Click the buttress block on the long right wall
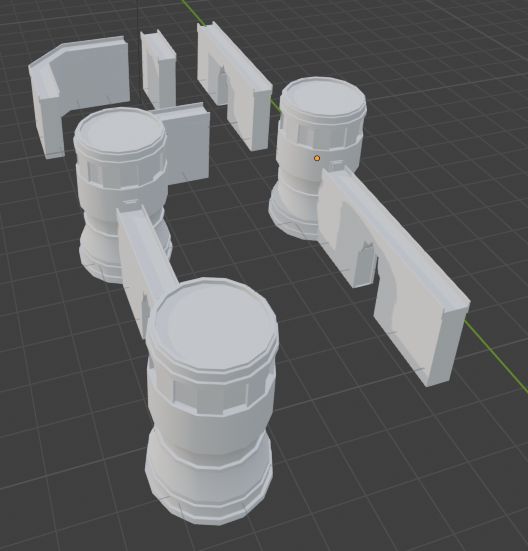This screenshot has height=551, width=528. [x=365, y=264]
